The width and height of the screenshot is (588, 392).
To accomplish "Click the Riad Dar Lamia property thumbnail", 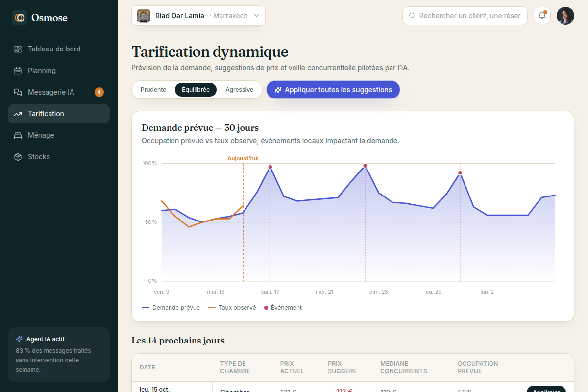I will pos(144,16).
